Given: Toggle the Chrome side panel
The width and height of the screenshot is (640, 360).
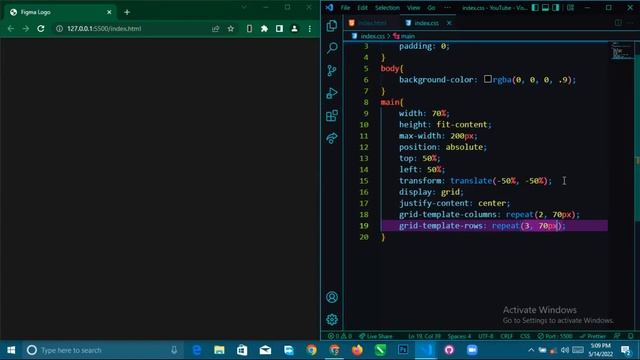Looking at the screenshot, I should 279,29.
